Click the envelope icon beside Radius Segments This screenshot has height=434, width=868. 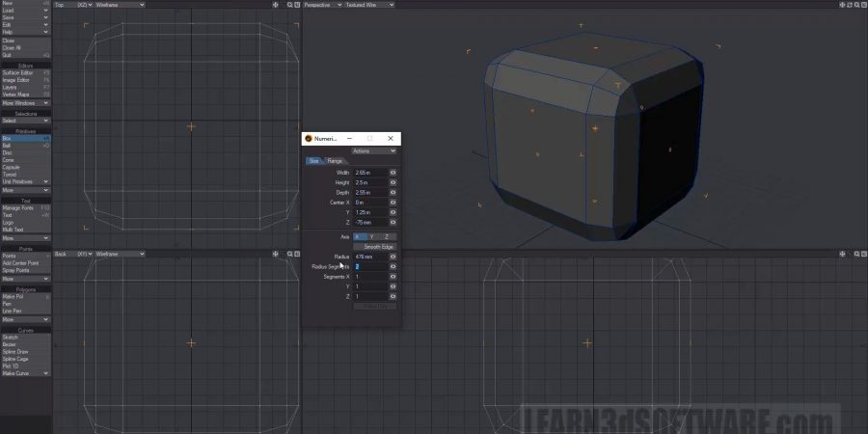[x=393, y=266]
